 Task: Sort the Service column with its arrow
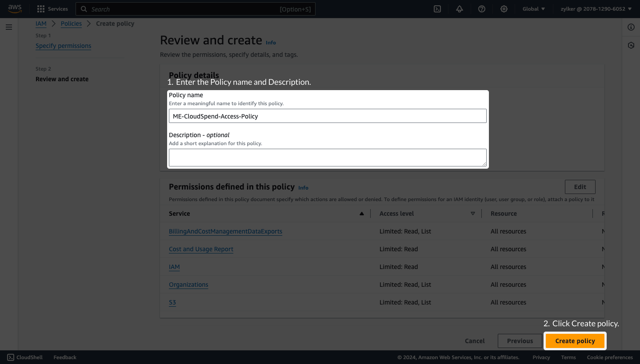click(361, 214)
